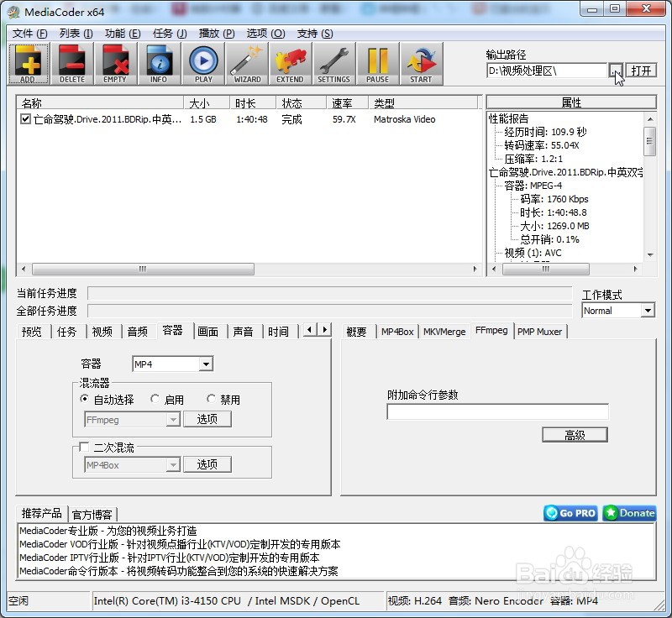672x618 pixels.
Task: Switch to the 概要 tab
Action: [x=356, y=332]
